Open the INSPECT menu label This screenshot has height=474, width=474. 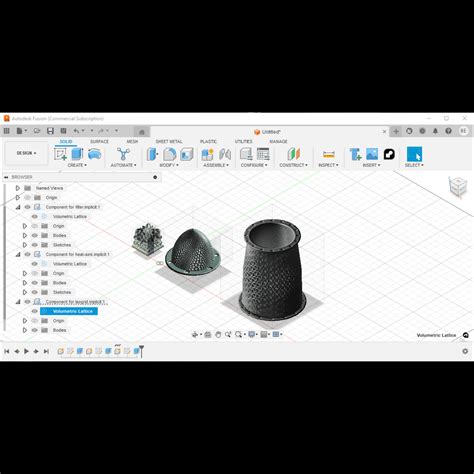[328, 165]
